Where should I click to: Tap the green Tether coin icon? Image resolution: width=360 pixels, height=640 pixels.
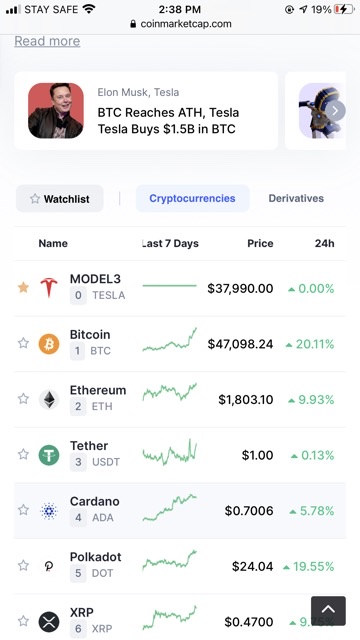[x=49, y=455]
